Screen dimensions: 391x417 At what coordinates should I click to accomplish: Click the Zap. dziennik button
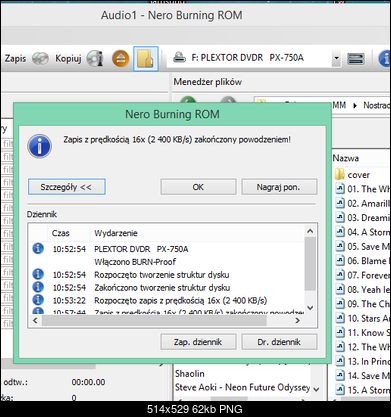pyautogui.click(x=198, y=342)
